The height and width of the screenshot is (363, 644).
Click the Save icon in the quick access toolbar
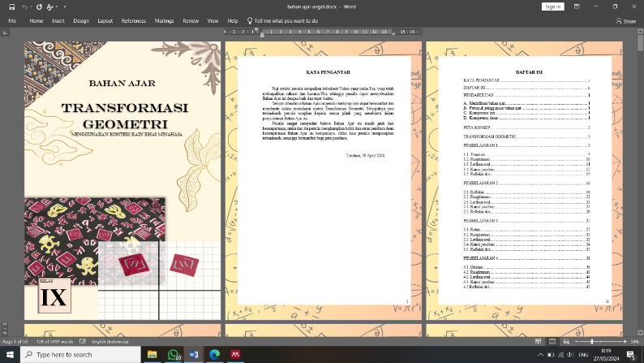pos(11,6)
